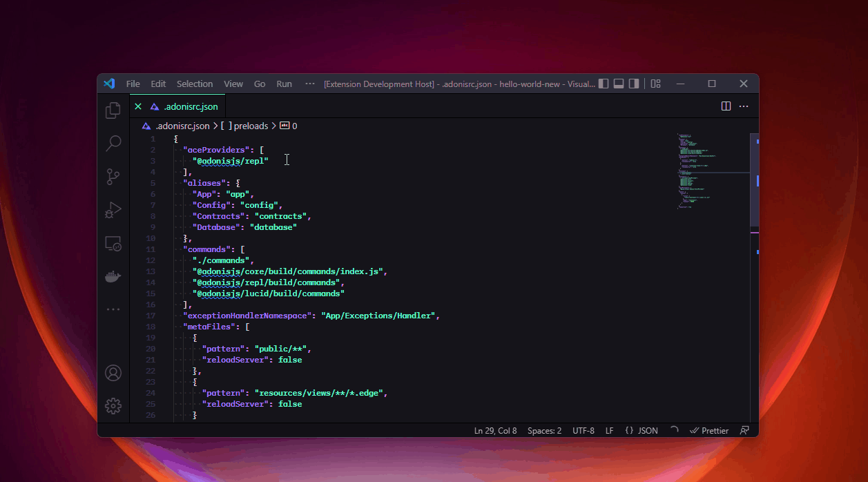
Task: Show additional views ellipsis in activity bar
Action: tap(113, 309)
